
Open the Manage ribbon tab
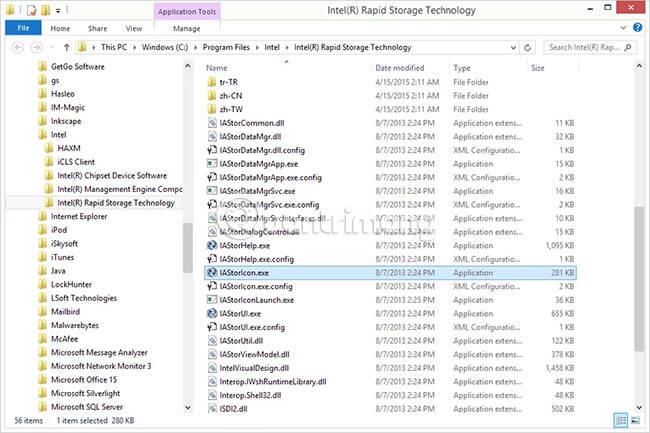[187, 29]
